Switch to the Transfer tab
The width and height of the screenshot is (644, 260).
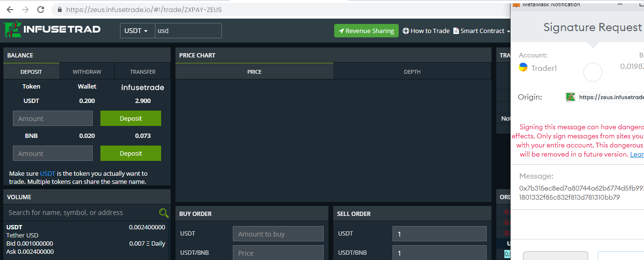point(142,71)
